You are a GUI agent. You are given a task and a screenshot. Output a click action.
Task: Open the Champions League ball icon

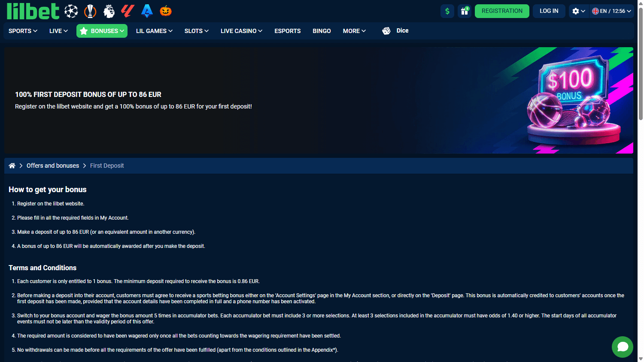pos(71,11)
